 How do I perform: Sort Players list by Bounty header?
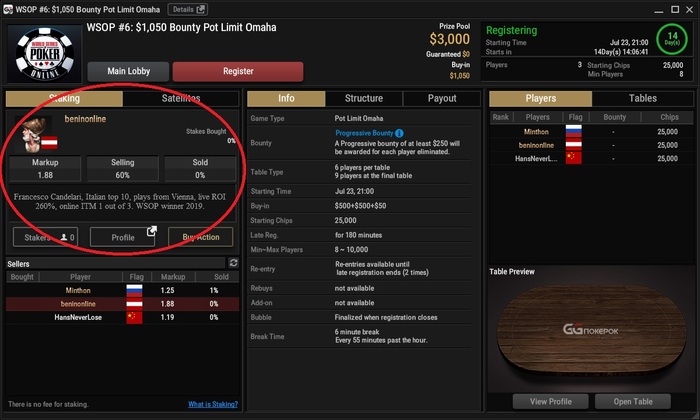tap(615, 117)
